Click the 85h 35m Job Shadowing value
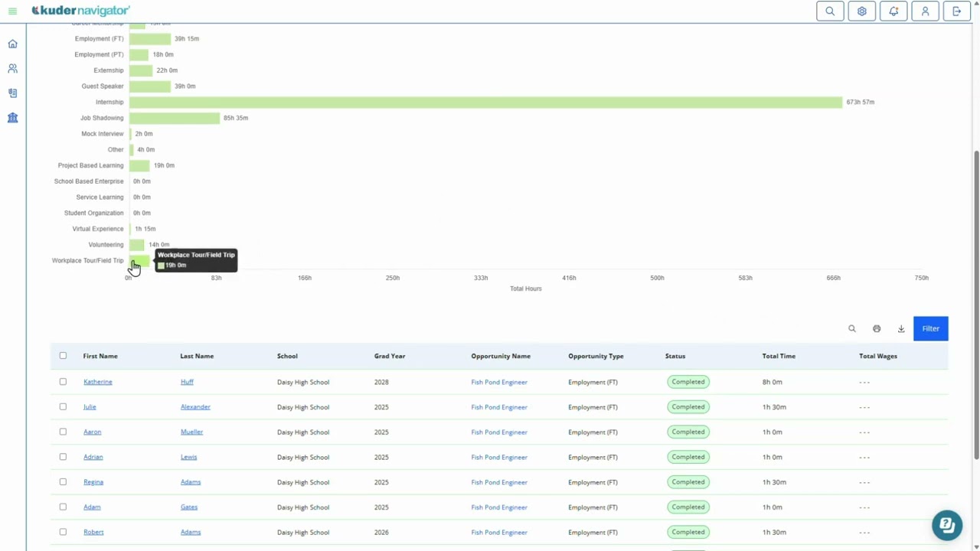 236,118
